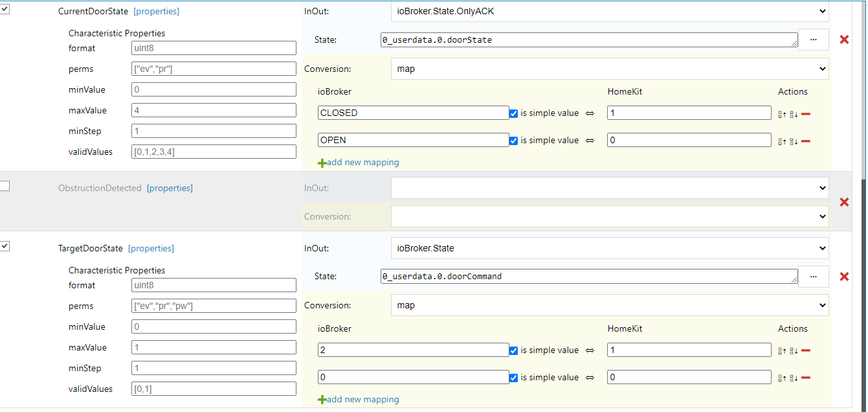868x412 pixels.
Task: Delete the ObstructionDetected characteristic with red X
Action: pyautogui.click(x=844, y=202)
